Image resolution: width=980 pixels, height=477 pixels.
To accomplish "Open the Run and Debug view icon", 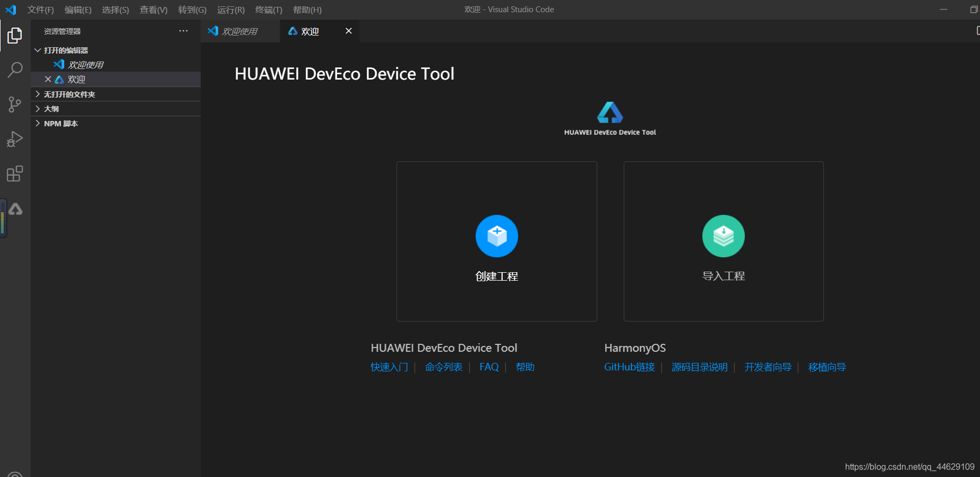I will tap(15, 139).
